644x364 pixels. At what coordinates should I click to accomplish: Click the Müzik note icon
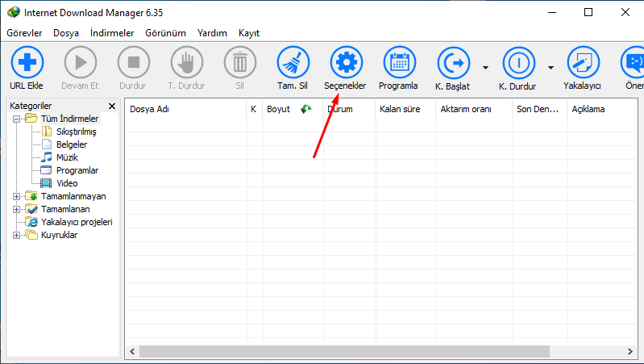pos(47,157)
